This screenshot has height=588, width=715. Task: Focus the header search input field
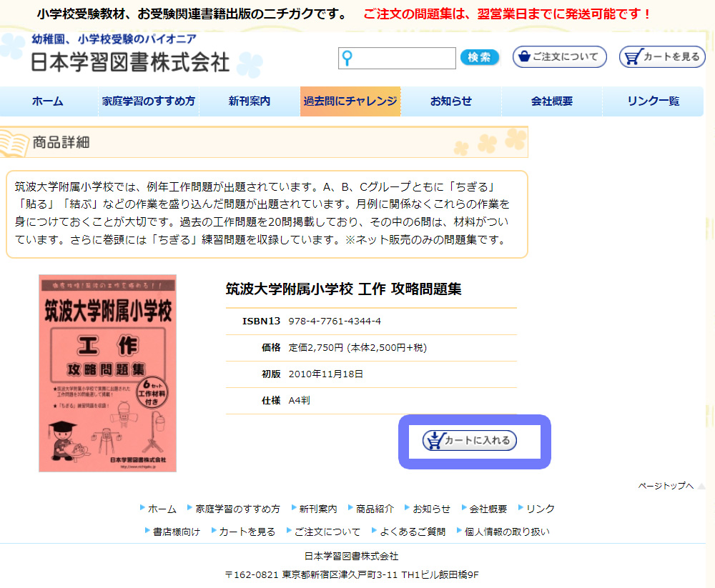coord(397,58)
